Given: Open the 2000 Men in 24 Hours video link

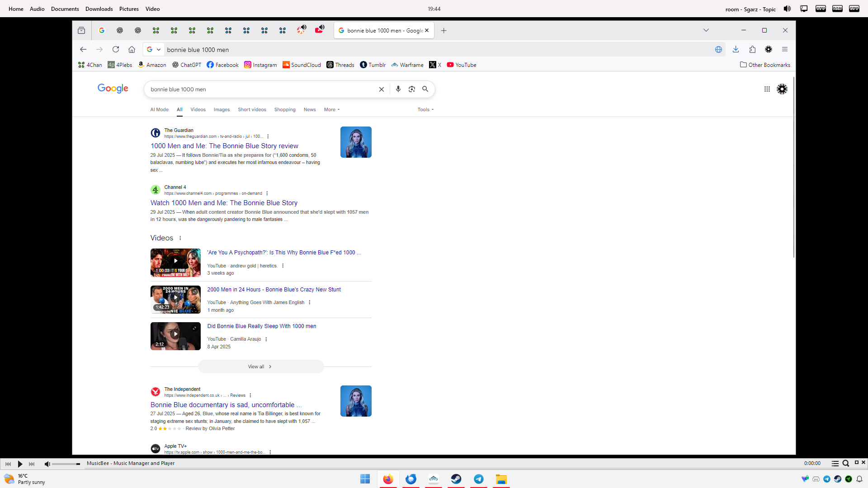Looking at the screenshot, I should pyautogui.click(x=274, y=290).
